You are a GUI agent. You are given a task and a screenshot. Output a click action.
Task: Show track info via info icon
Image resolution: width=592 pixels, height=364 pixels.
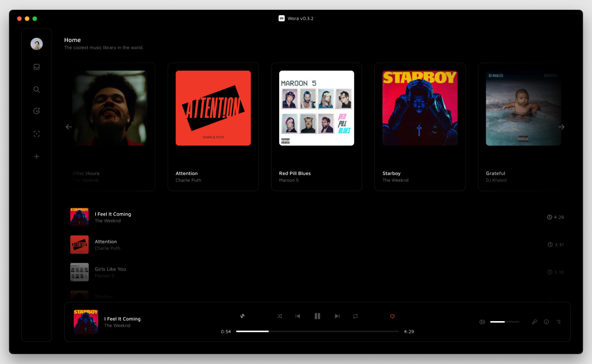[547, 322]
